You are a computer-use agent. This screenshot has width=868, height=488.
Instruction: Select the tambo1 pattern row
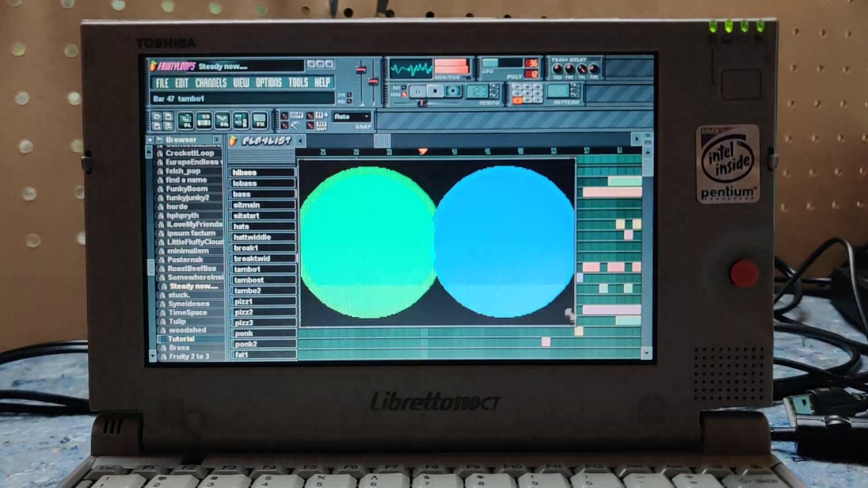point(262,269)
